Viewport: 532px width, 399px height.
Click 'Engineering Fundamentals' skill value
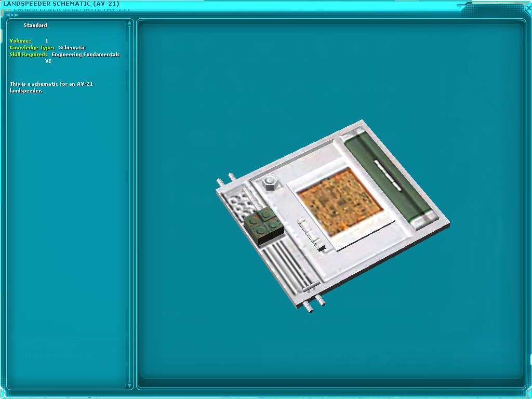coord(86,54)
